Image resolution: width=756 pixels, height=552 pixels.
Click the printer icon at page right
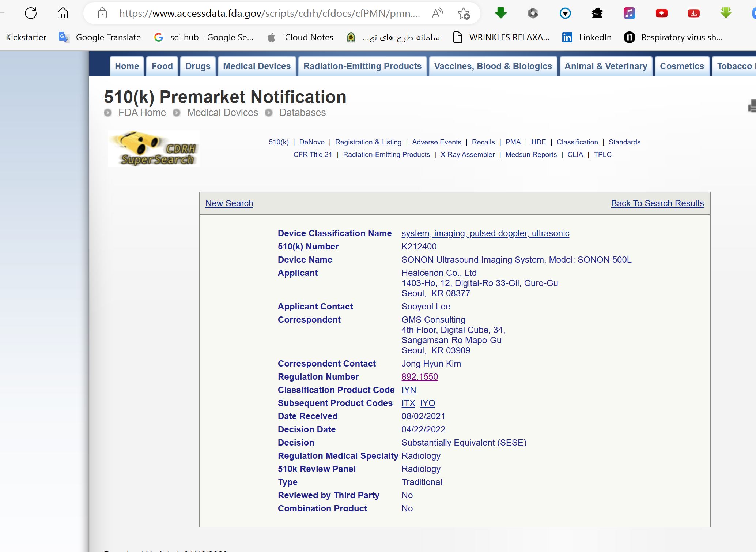(x=752, y=106)
